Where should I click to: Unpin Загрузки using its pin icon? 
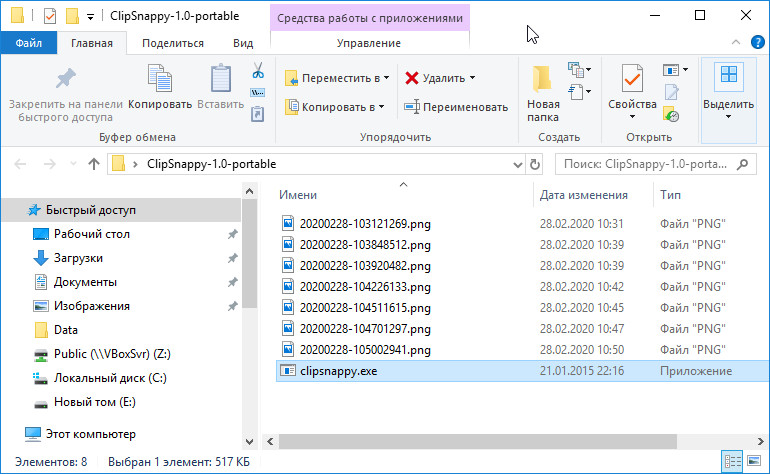(233, 258)
